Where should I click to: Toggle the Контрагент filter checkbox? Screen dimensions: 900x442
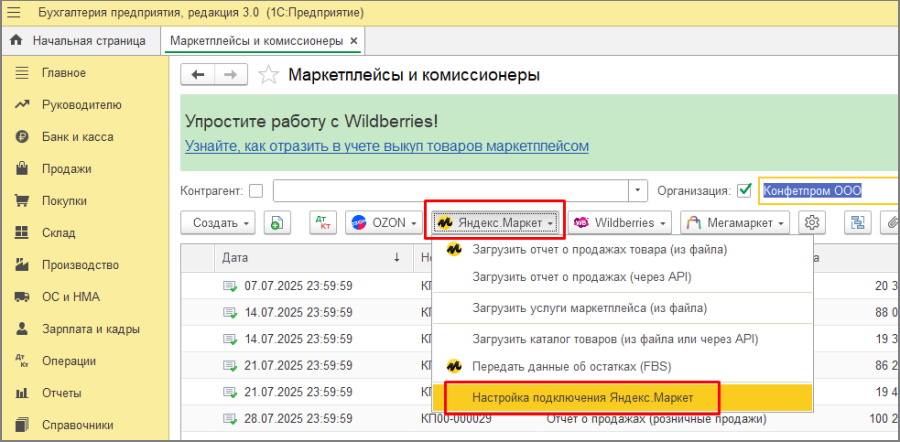tap(256, 191)
